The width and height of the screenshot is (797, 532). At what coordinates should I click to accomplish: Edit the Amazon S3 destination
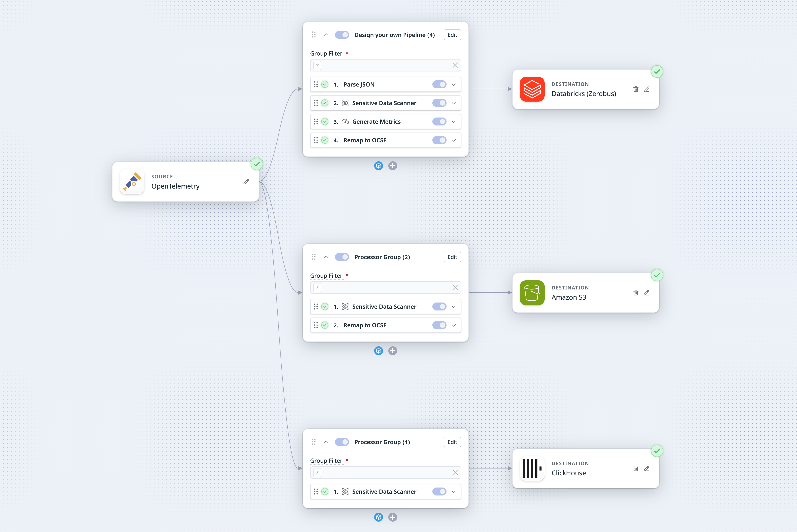click(x=647, y=293)
